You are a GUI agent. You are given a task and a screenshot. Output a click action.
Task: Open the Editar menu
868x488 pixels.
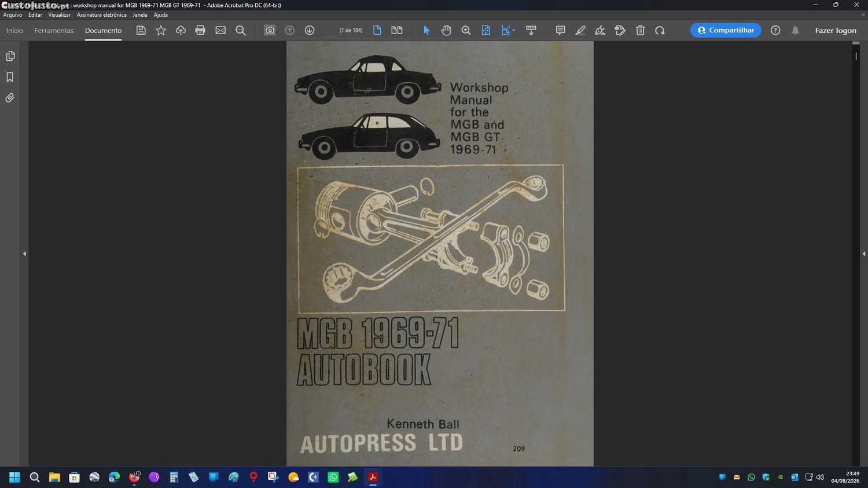click(x=35, y=15)
